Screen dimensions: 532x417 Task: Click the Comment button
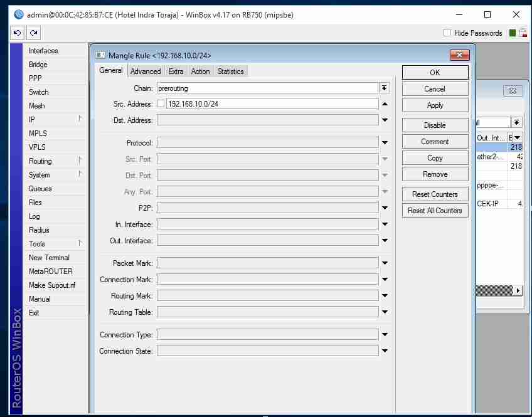(x=435, y=142)
